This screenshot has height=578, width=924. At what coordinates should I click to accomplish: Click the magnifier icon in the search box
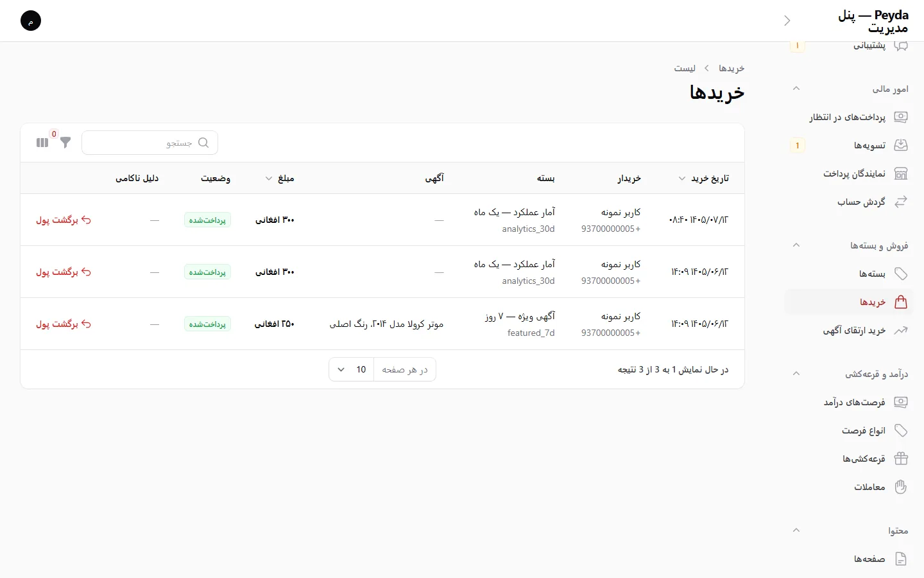pyautogui.click(x=203, y=143)
